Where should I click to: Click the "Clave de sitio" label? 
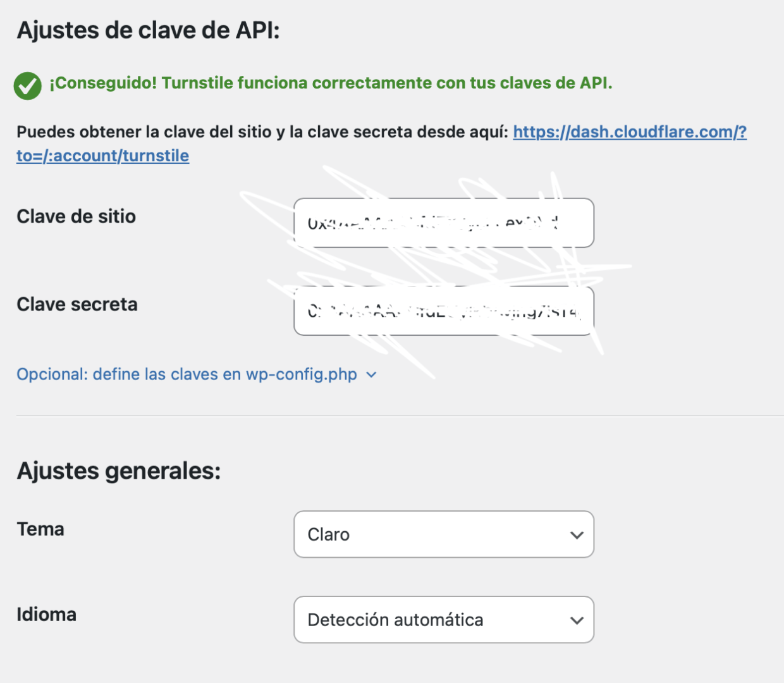tap(76, 216)
